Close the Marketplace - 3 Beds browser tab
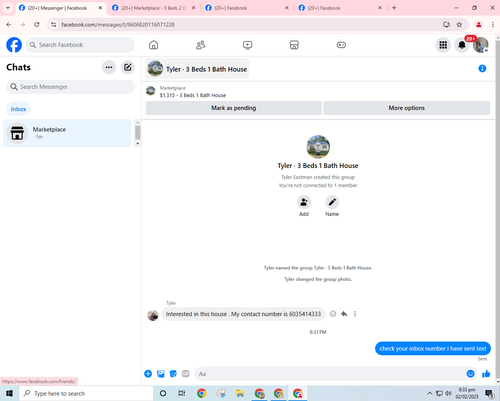Screen dimensions: 500x401 (193, 8)
